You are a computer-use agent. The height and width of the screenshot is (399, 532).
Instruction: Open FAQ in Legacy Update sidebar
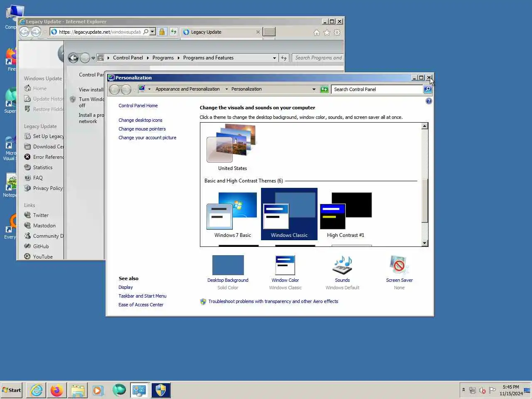(38, 178)
